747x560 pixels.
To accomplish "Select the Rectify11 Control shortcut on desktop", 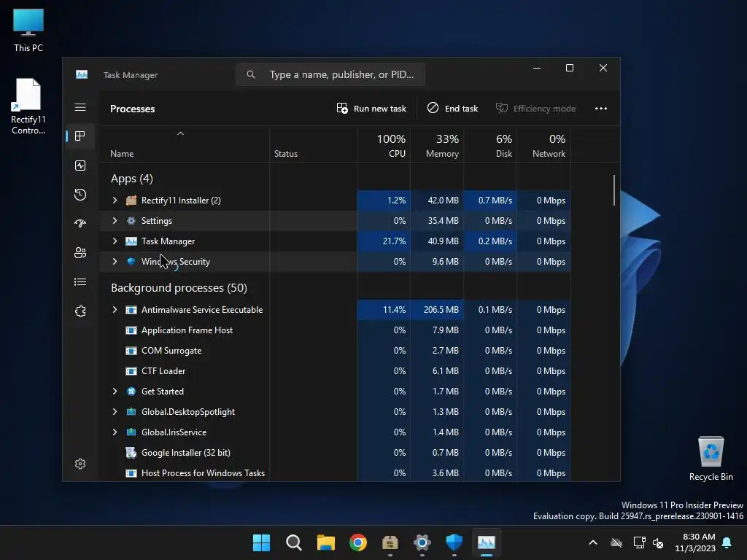I will click(28, 106).
